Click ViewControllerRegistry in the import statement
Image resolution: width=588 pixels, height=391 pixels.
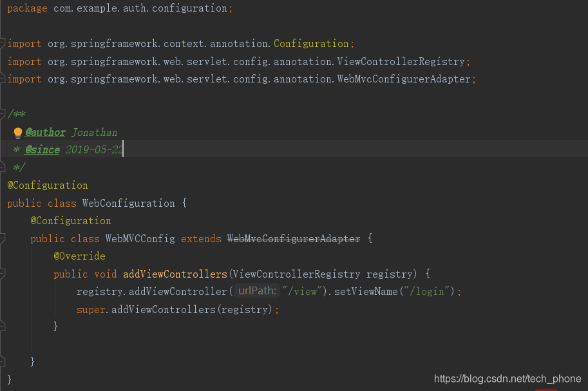point(401,62)
